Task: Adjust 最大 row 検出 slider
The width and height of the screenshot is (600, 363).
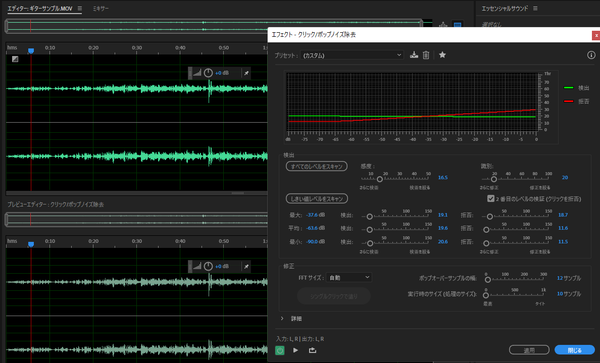Action: click(370, 216)
